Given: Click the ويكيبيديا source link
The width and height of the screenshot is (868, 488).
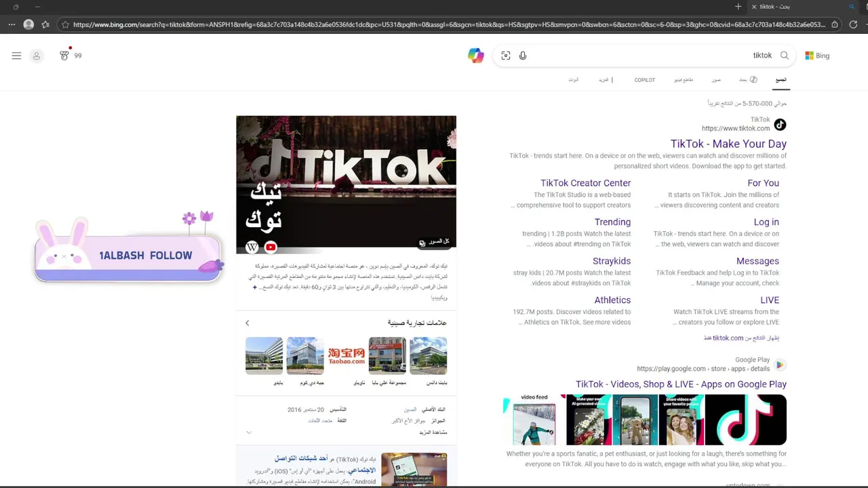Looking at the screenshot, I should pos(439,298).
